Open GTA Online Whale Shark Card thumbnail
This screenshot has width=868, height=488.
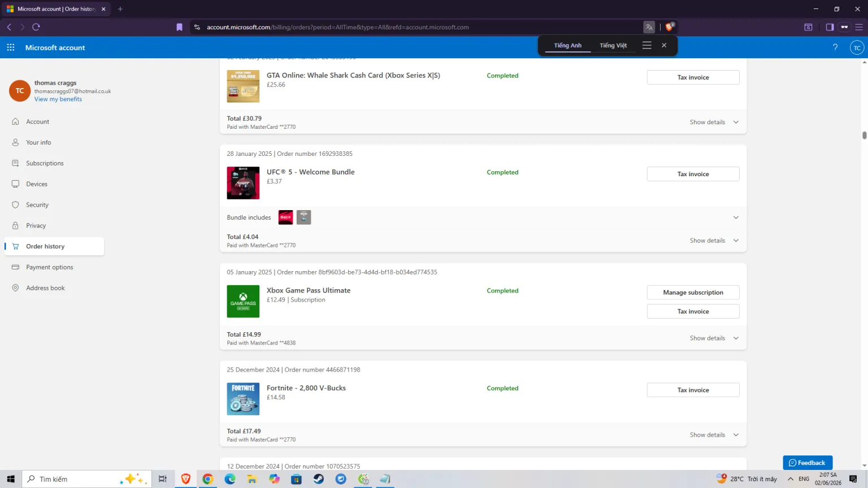243,86
